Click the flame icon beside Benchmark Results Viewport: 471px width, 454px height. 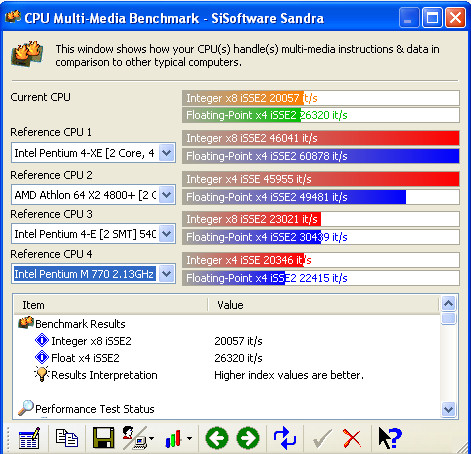coord(26,323)
